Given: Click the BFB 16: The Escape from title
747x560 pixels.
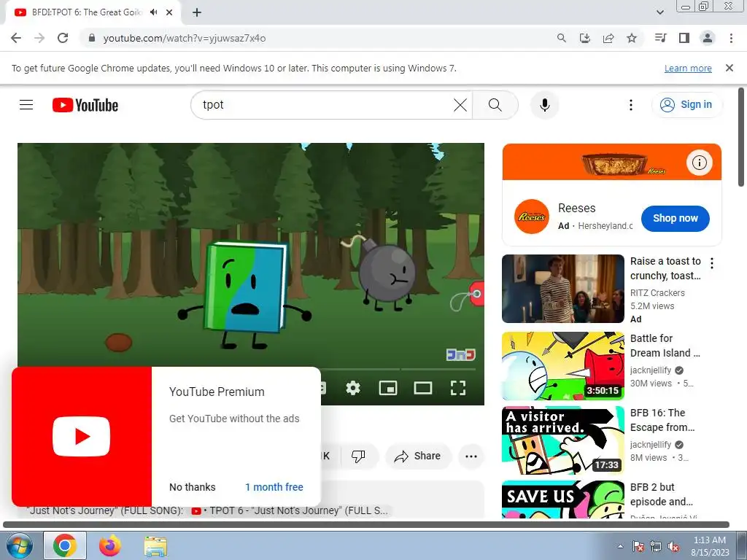Looking at the screenshot, I should 662,420.
